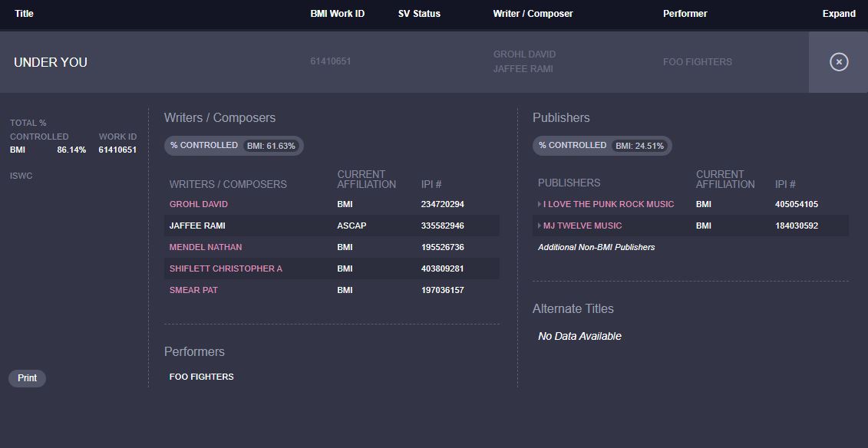Select publisher IPI number 405054105
Screen dimensions: 868x448
click(x=797, y=204)
